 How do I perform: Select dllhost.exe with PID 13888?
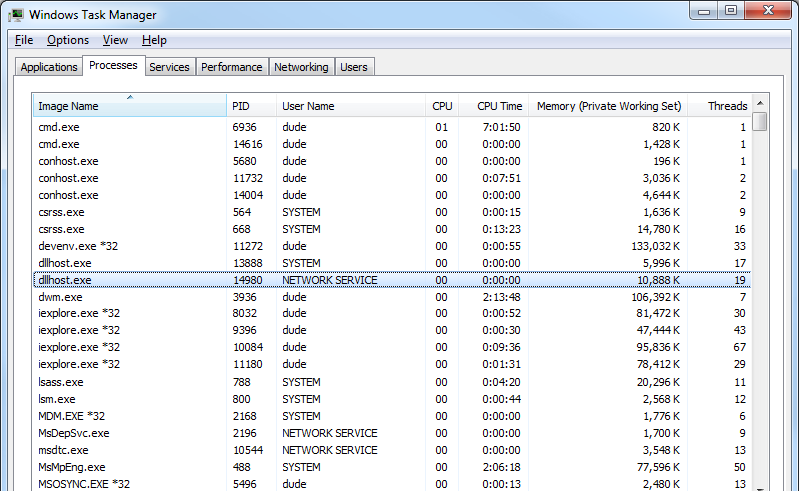click(392, 263)
